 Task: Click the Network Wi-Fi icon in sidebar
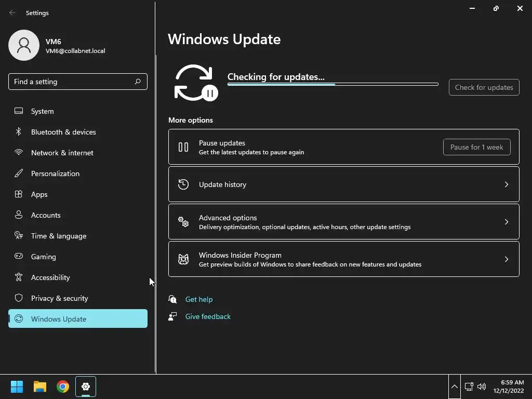[19, 152]
